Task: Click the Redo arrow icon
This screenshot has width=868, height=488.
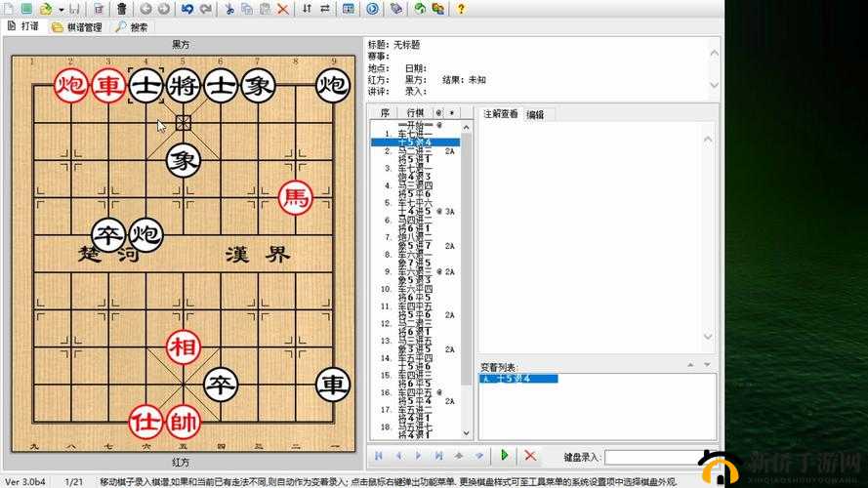Action: pyautogui.click(x=205, y=9)
